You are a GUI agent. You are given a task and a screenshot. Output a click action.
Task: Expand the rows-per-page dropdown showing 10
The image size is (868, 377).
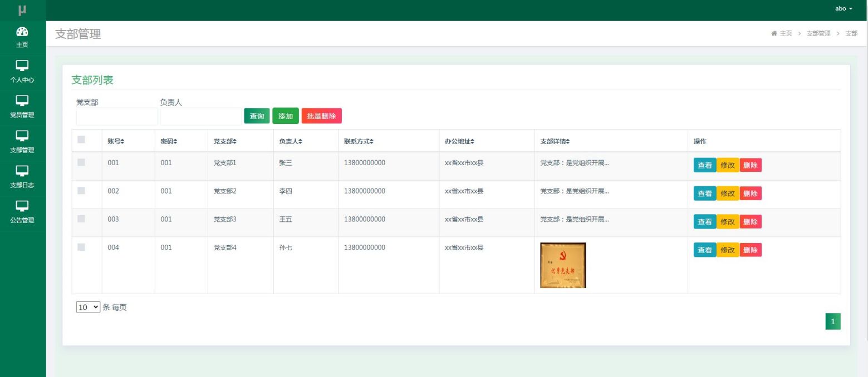click(88, 307)
